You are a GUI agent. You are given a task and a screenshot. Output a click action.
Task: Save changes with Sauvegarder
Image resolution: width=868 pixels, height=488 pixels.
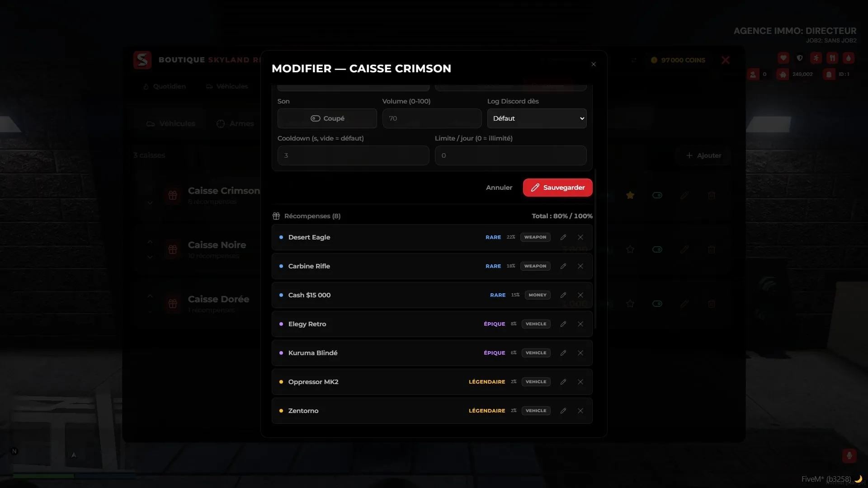558,188
